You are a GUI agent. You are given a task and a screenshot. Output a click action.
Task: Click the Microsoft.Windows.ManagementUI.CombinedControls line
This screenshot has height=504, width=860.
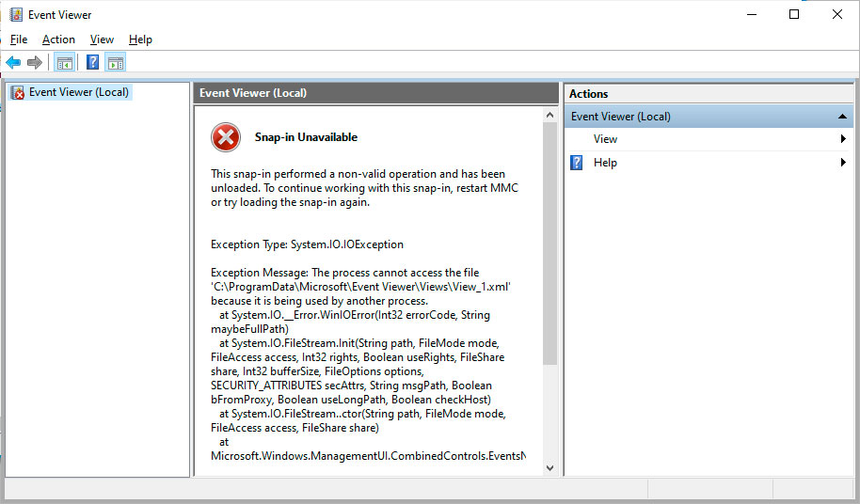pos(368,456)
